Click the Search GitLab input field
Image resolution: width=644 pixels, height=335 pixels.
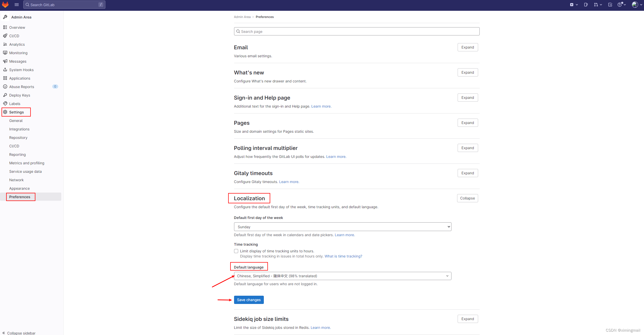[x=64, y=5]
